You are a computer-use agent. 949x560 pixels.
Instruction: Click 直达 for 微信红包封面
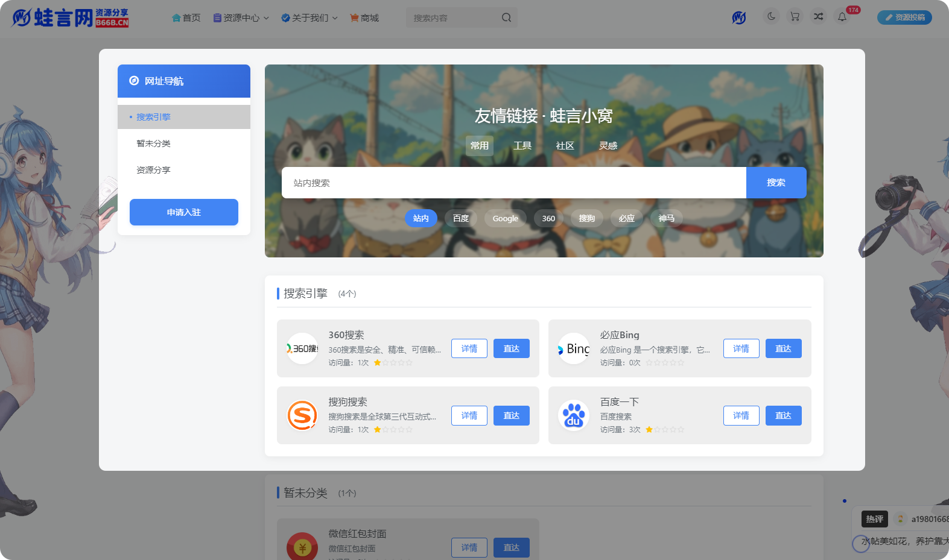coord(512,547)
